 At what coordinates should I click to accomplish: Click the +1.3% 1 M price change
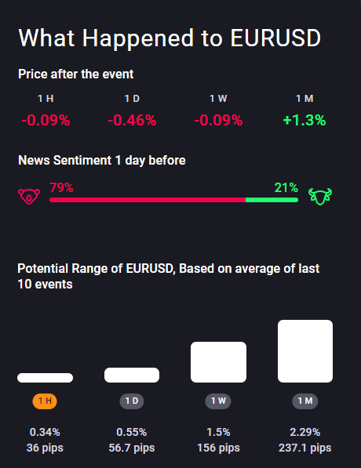pyautogui.click(x=304, y=120)
